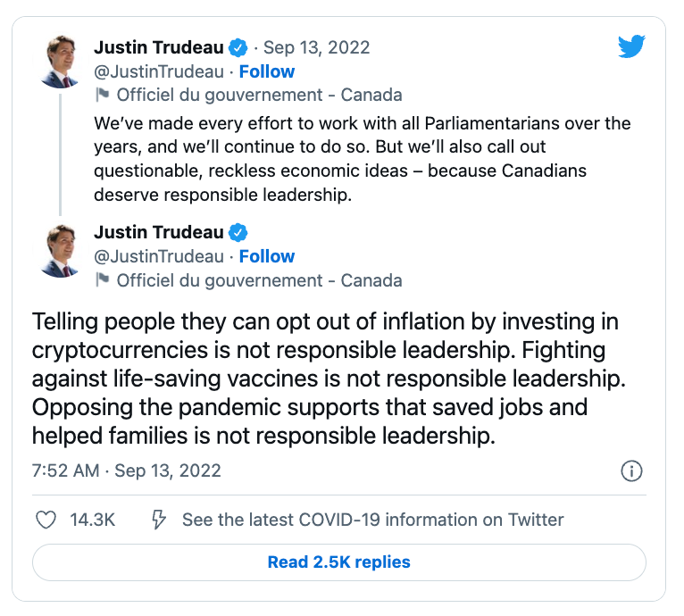Open the 7:52 AM timestamp link
684x616 pixels.
[x=127, y=470]
